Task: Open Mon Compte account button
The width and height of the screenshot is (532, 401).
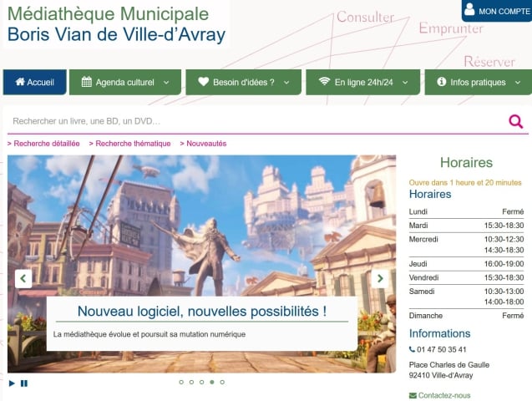Action: (497, 11)
